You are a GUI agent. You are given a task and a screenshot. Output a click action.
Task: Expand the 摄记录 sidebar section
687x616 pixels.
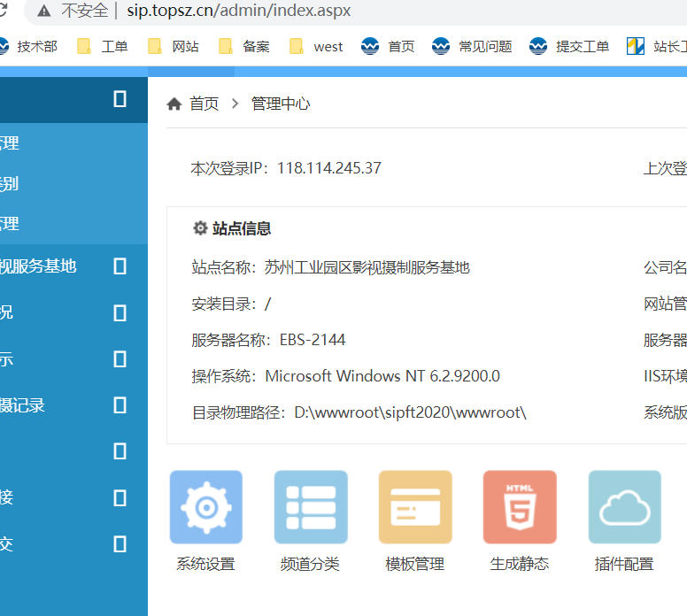(120, 405)
